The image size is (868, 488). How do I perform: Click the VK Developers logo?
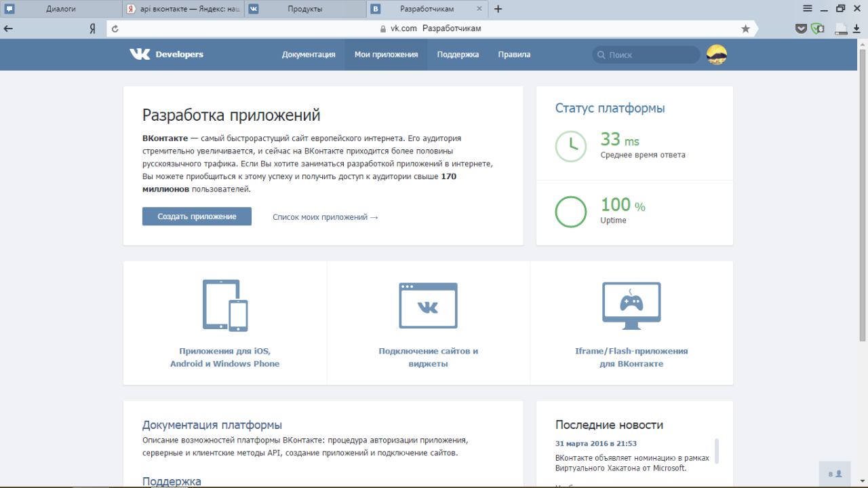(166, 54)
